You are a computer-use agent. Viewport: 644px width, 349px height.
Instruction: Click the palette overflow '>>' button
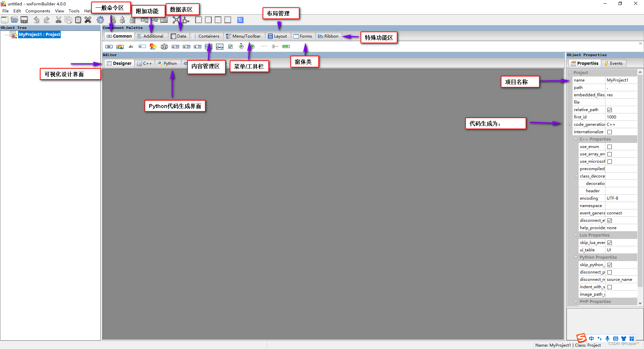coord(640,43)
